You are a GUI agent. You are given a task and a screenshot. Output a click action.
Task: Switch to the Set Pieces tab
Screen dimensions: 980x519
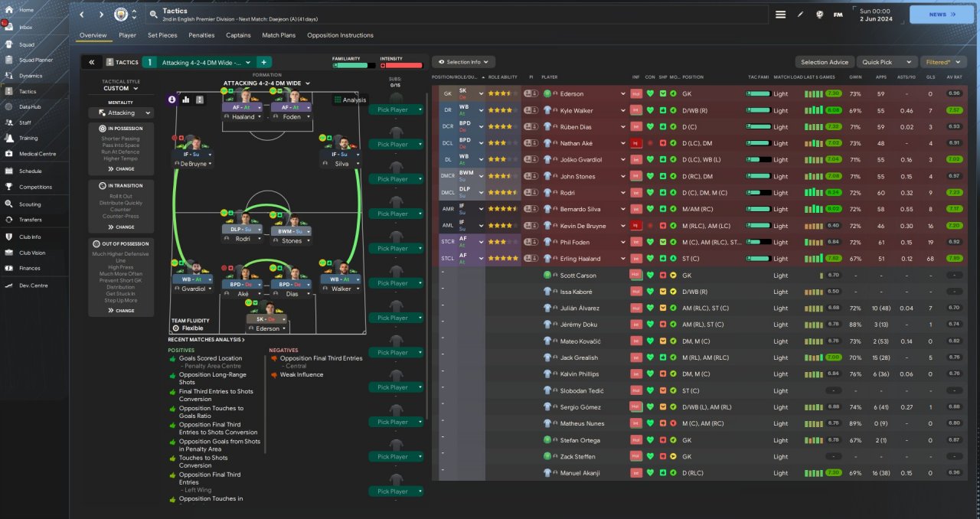(162, 35)
